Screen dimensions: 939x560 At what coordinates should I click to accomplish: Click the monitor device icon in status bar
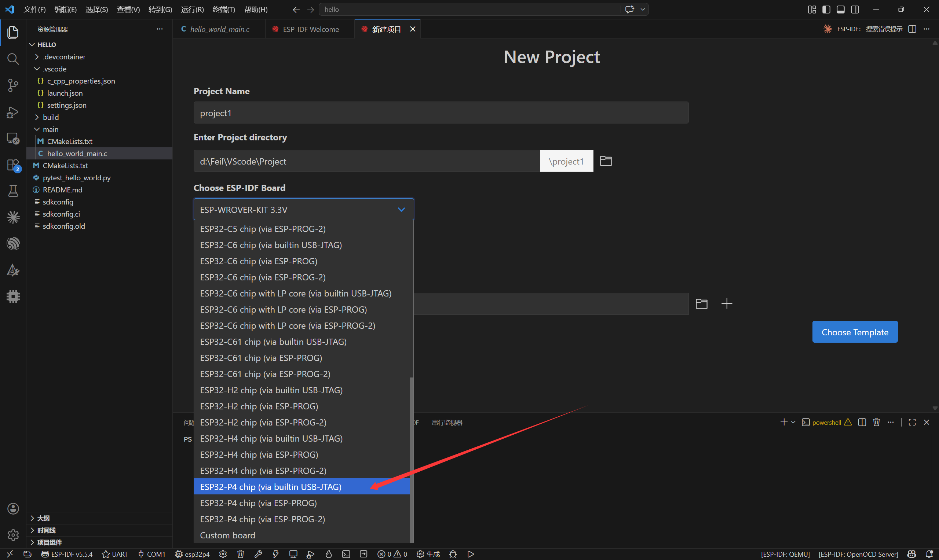point(293,554)
